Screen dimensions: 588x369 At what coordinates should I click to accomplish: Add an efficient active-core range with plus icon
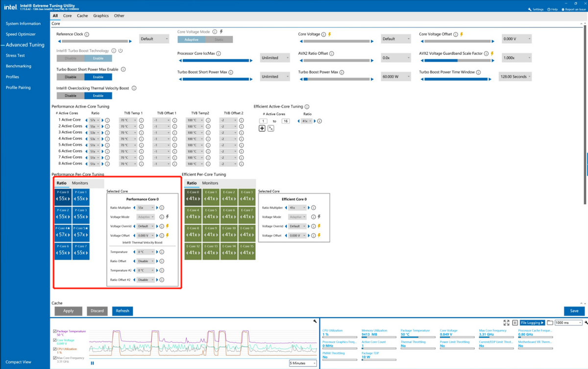(x=262, y=128)
